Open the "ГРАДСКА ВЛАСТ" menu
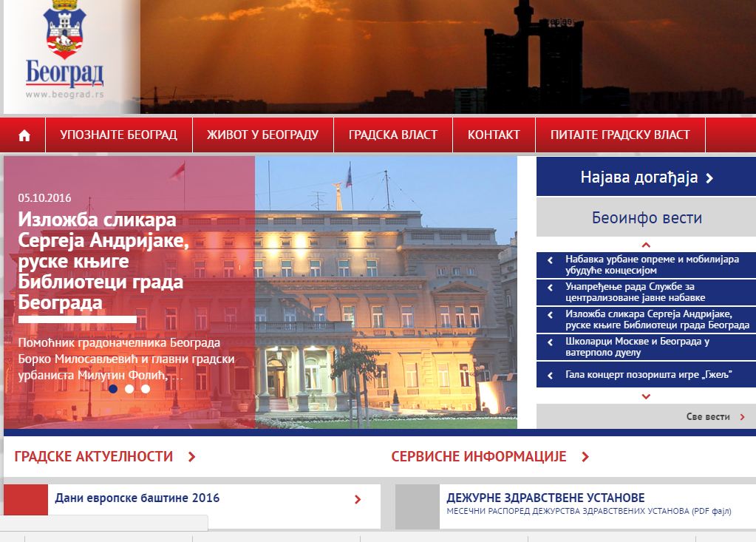The image size is (756, 542). [393, 135]
